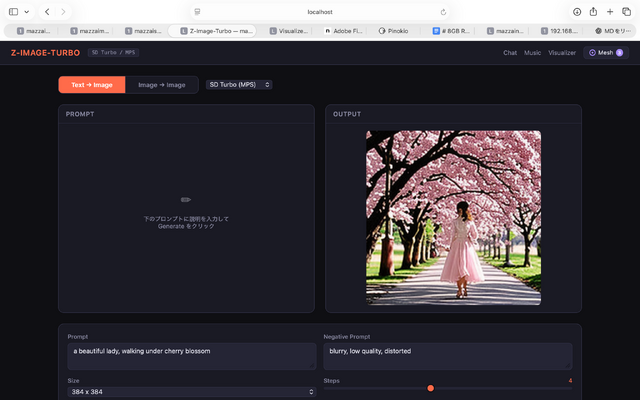The height and width of the screenshot is (400, 640).
Task: Switch to Image → Image mode
Action: 161,85
